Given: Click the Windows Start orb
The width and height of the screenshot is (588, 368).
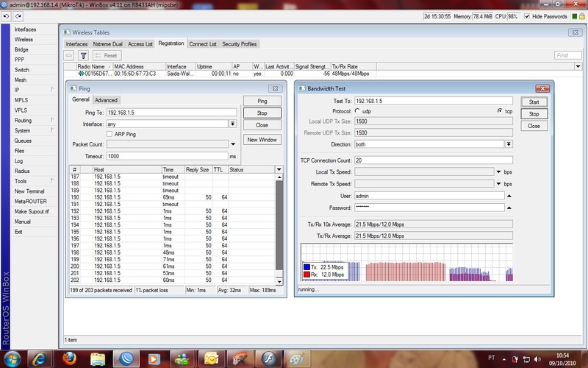Looking at the screenshot, I should point(13,358).
